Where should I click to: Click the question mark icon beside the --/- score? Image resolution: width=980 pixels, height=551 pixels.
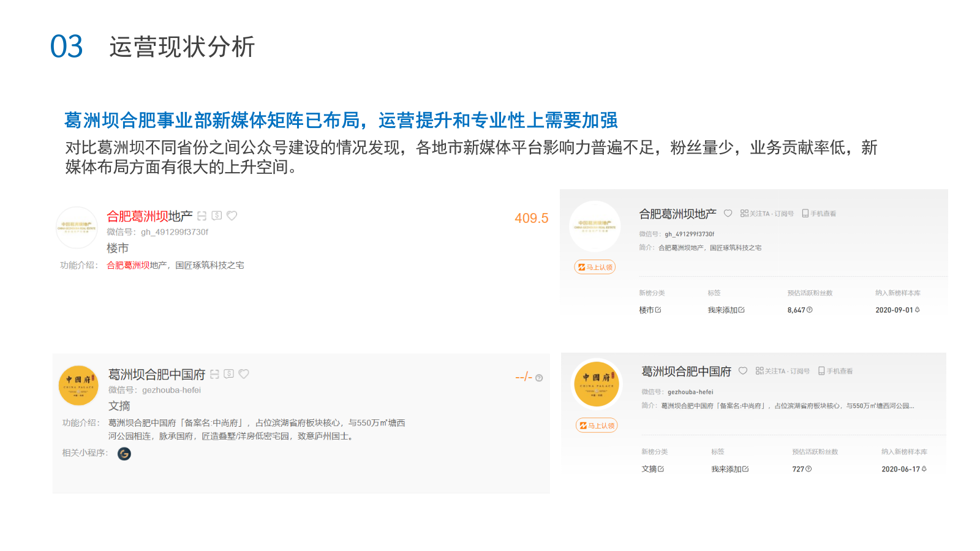(539, 378)
